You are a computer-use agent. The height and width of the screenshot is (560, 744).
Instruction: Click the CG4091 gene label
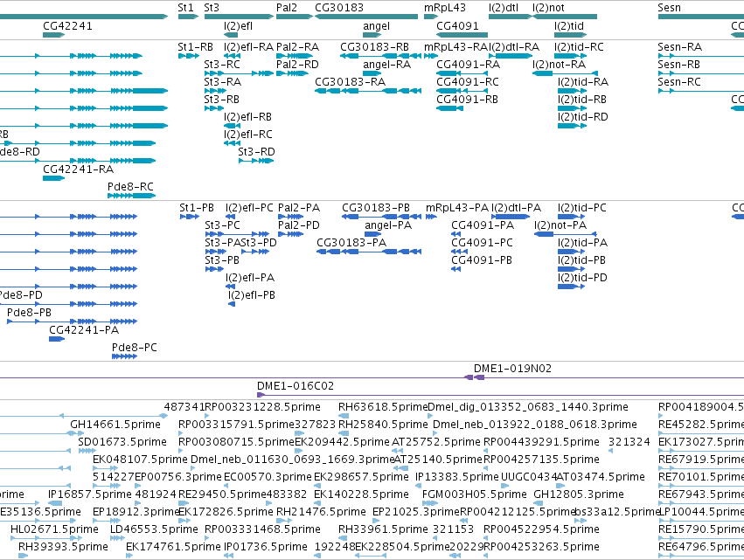[x=457, y=26]
